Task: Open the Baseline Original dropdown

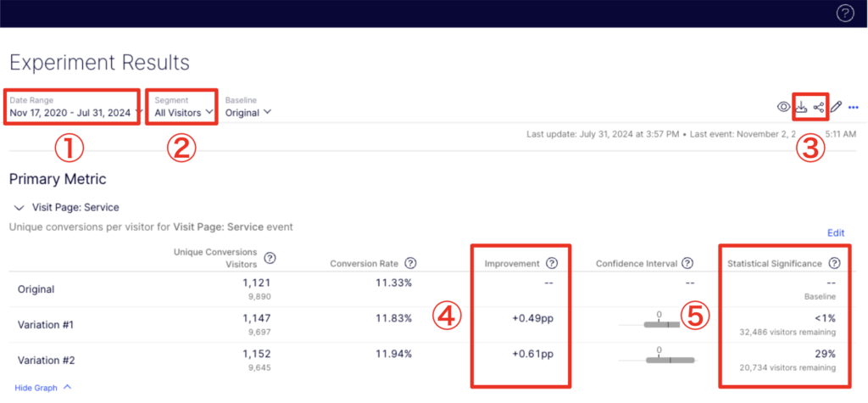Action: (x=248, y=112)
